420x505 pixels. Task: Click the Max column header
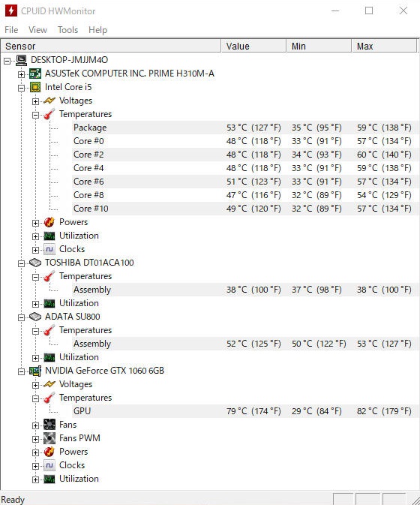(x=384, y=46)
